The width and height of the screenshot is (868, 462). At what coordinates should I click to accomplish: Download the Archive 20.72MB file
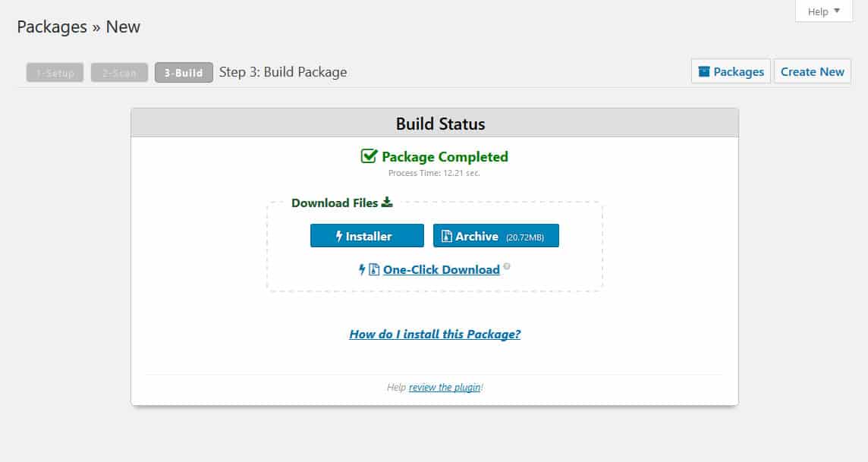tap(496, 236)
